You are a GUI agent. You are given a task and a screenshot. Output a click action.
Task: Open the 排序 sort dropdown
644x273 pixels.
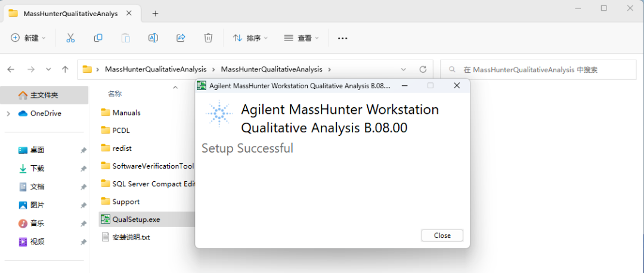(x=250, y=38)
